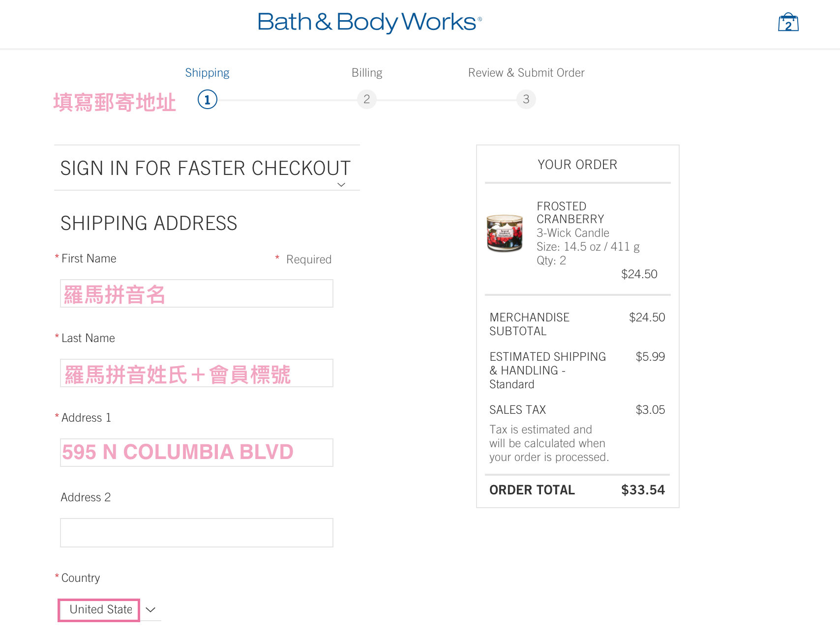Viewport: 840px width, 632px height.
Task: Click step 1 circle in progress bar
Action: 208,99
